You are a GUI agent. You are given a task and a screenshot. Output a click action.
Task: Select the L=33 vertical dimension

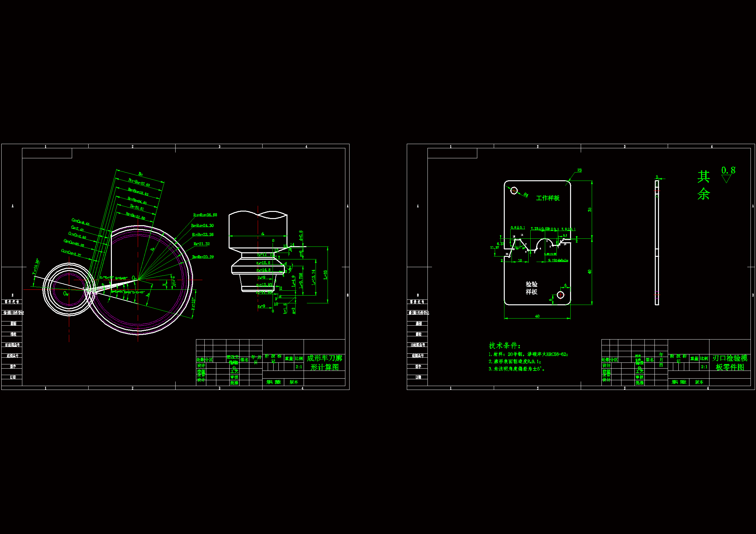326,275
